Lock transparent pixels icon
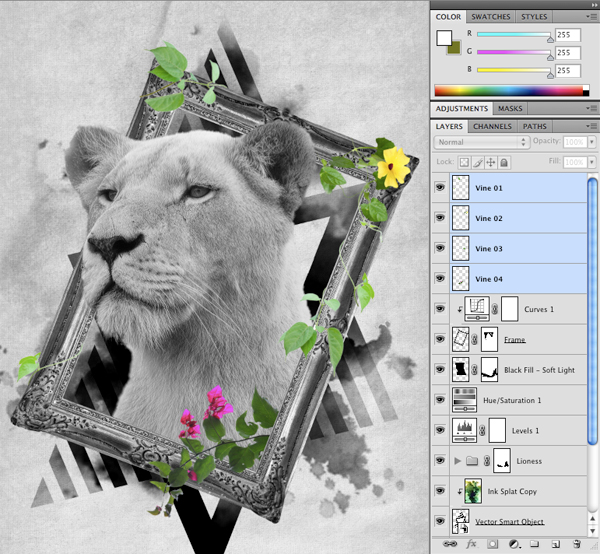The height and width of the screenshot is (554, 600). click(464, 163)
